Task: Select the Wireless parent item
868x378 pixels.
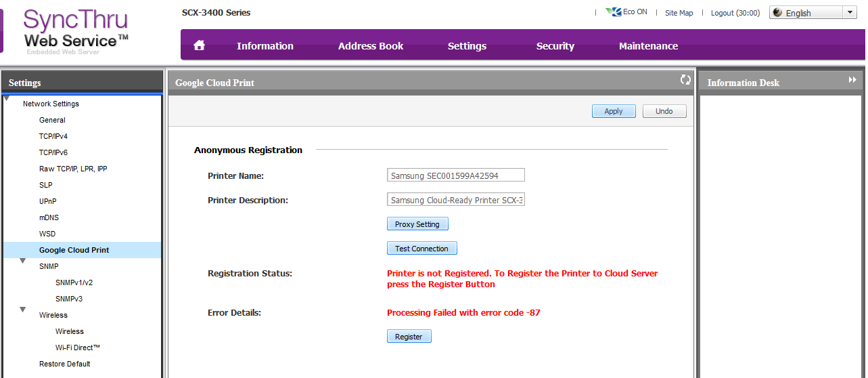Action: 53,315
